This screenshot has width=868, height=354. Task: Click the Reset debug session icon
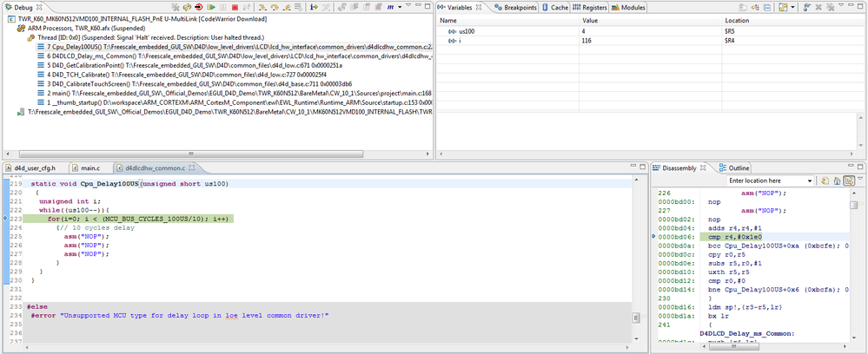(187, 7)
